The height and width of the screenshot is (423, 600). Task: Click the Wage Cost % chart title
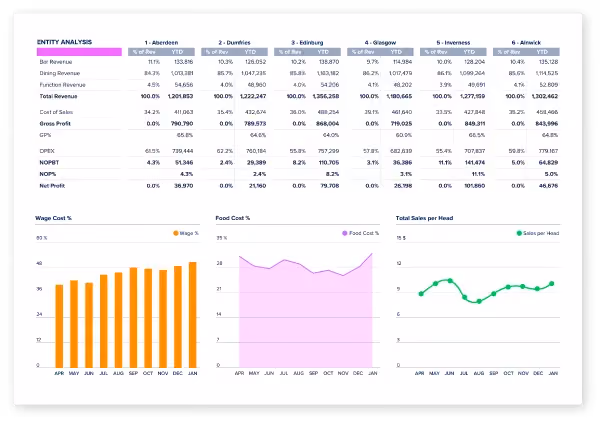54,218
